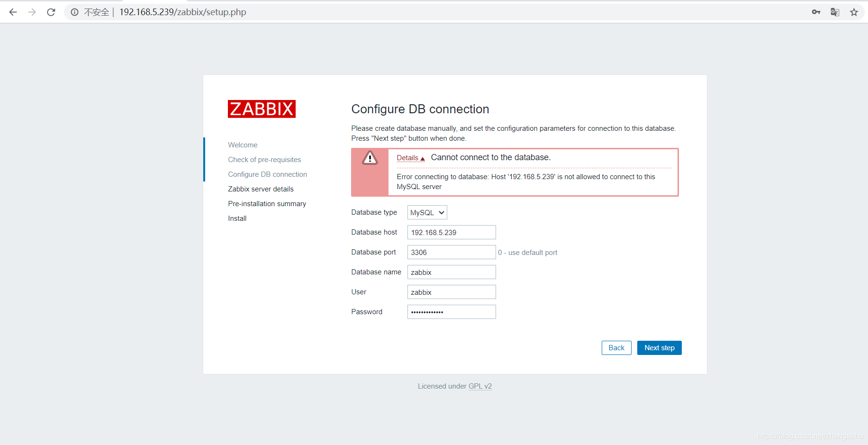This screenshot has width=868, height=445.
Task: Open the site security info icon
Action: coord(74,12)
